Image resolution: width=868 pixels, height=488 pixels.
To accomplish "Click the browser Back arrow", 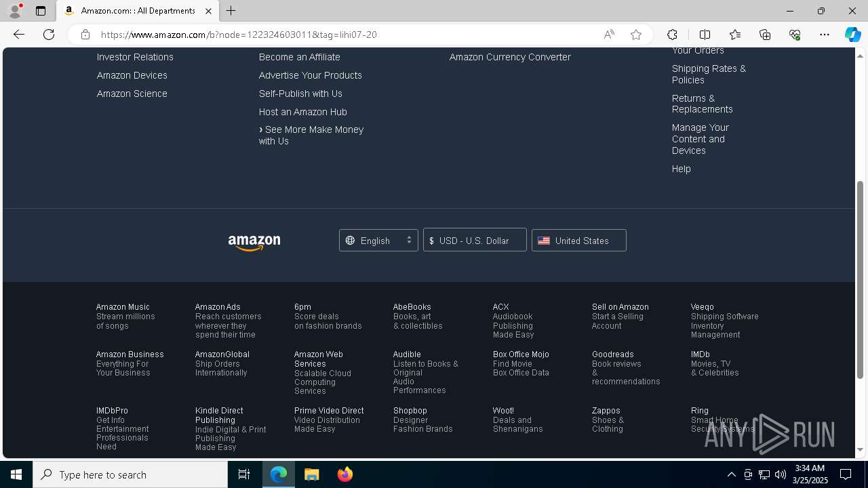I will (x=19, y=35).
